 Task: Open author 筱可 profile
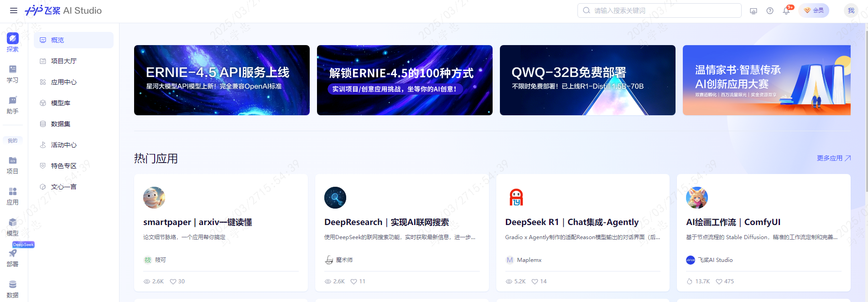pyautogui.click(x=155, y=260)
